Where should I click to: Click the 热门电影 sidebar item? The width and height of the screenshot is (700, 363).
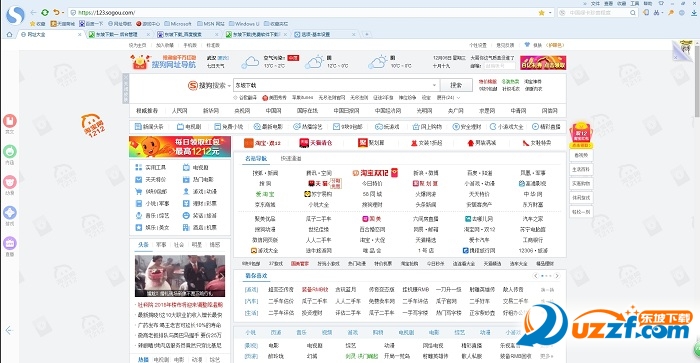coord(198,179)
